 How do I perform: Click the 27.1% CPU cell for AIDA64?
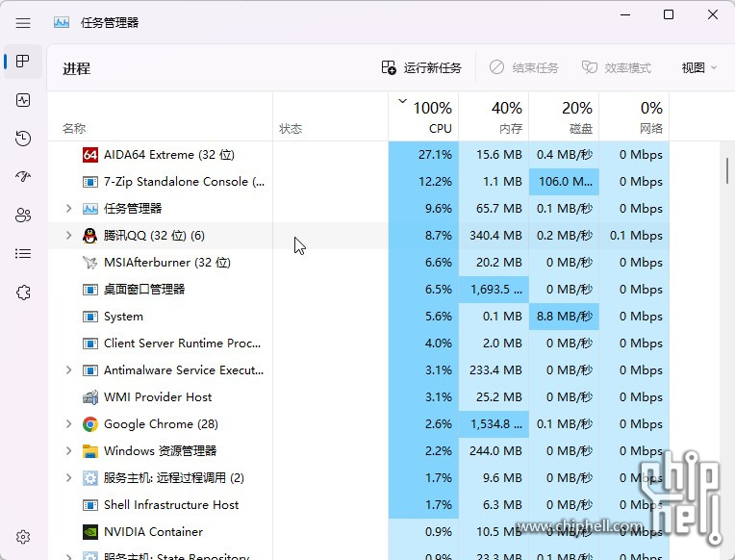423,155
